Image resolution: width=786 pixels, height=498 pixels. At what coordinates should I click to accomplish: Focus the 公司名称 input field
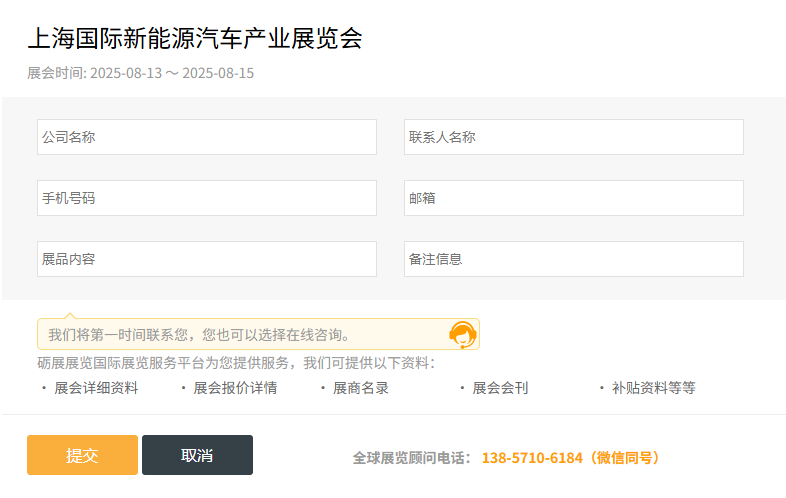(207, 137)
